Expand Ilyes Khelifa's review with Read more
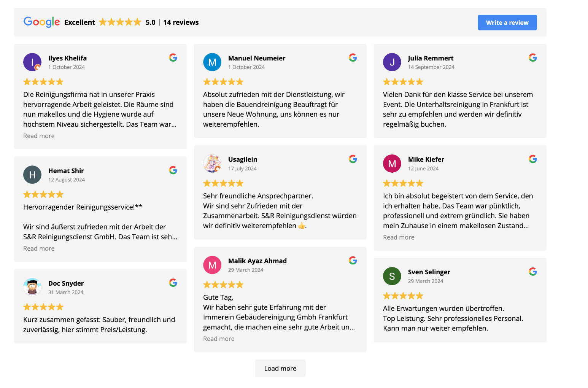 [39, 136]
